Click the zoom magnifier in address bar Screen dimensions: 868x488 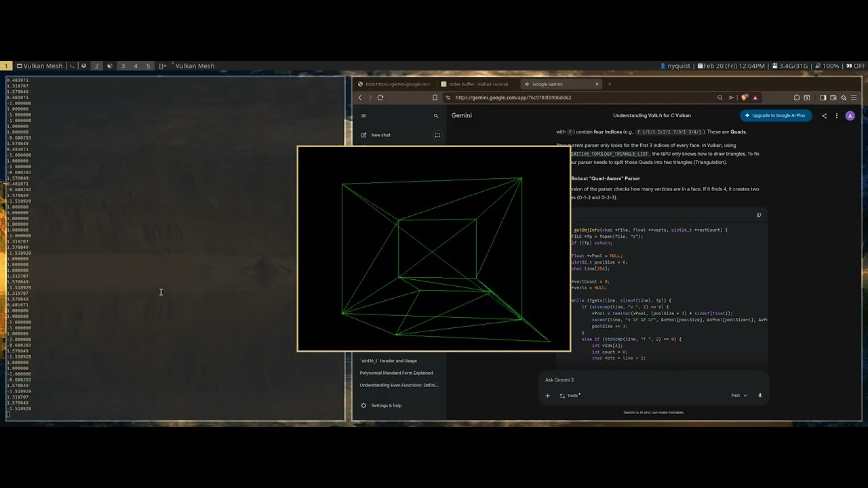point(719,98)
